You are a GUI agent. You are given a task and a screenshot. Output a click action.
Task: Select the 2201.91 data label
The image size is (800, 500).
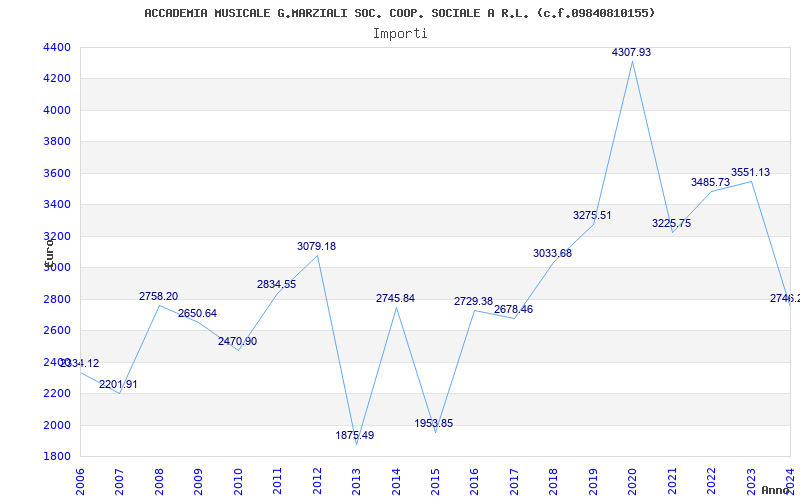point(118,384)
